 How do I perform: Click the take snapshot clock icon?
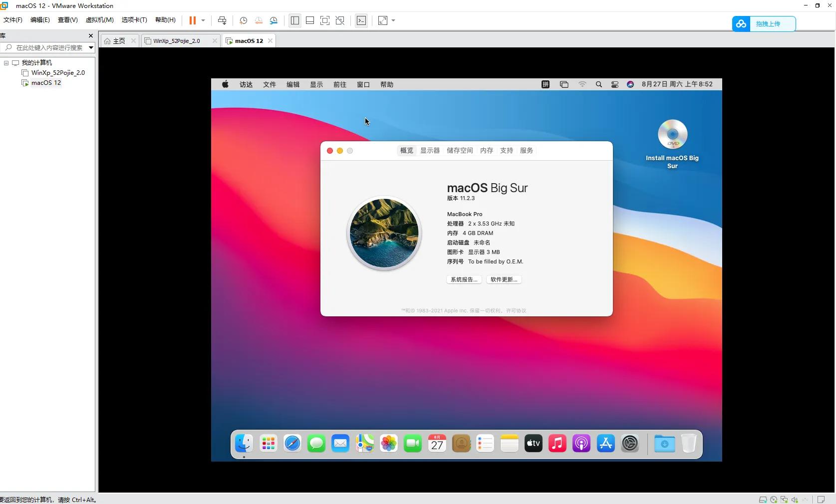coord(244,20)
